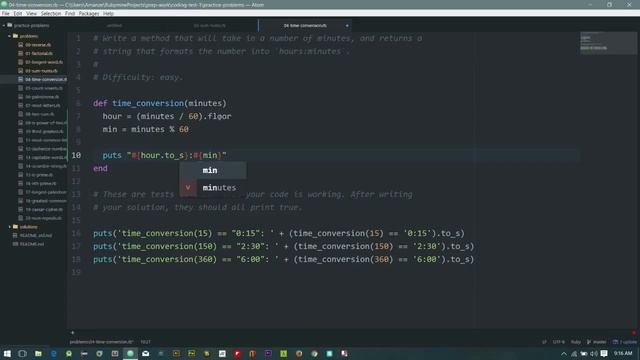
Task: Choose 'min' autocomplete suggestion
Action: point(213,170)
